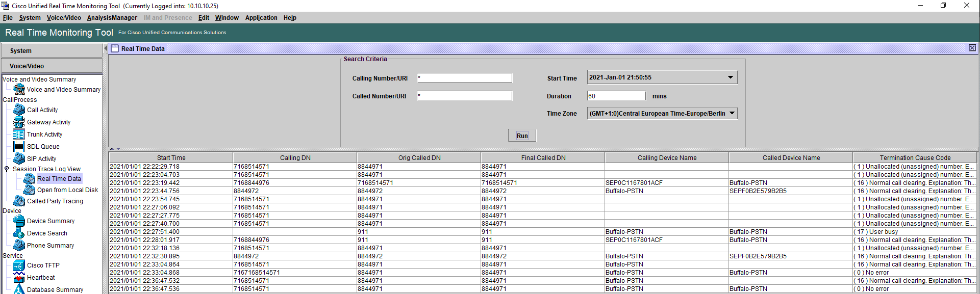Click the SIP Activity icon
This screenshot has height=294, width=980.
point(19,158)
